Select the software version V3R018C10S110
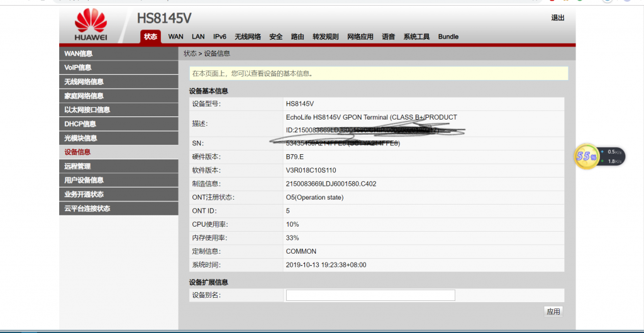Viewport: 644px width, 333px height. (311, 170)
